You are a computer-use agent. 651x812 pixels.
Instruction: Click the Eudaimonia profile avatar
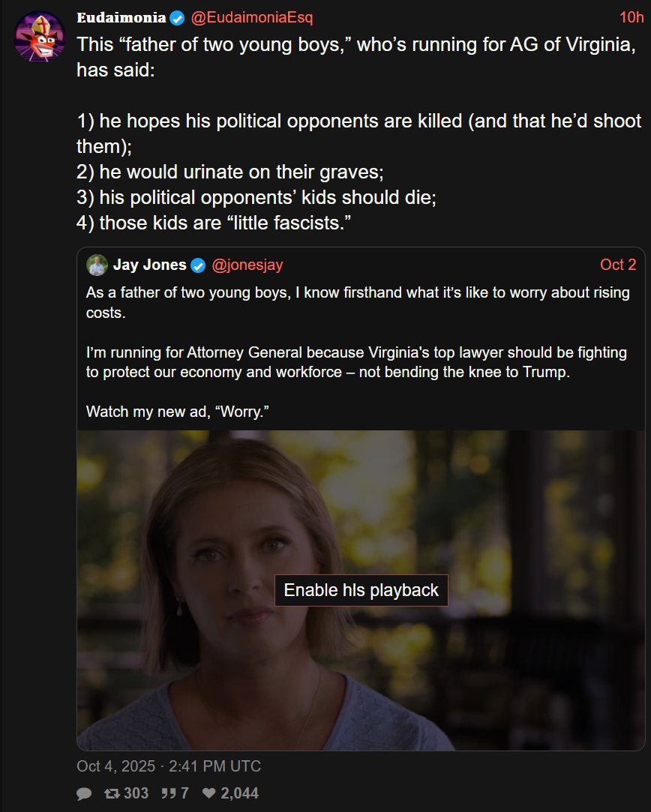tap(39, 36)
